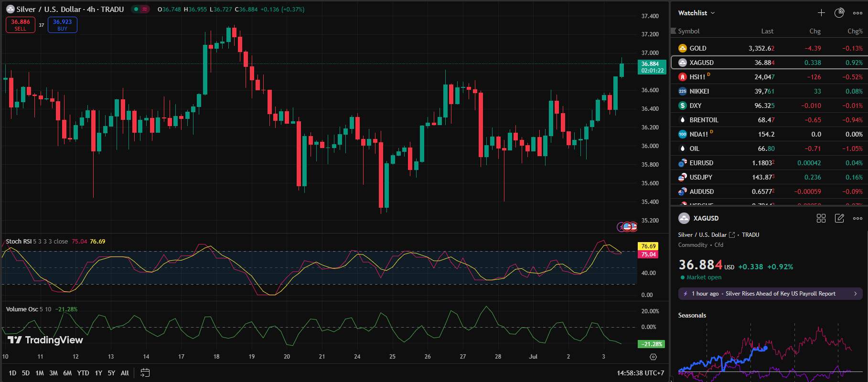Open the watchlist three-dot more menu
This screenshot has height=382, width=868.
857,13
